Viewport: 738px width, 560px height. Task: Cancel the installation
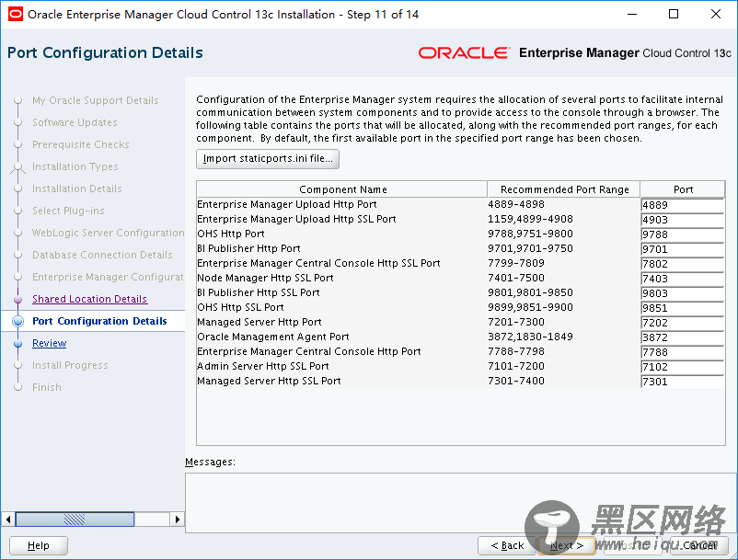tap(699, 545)
